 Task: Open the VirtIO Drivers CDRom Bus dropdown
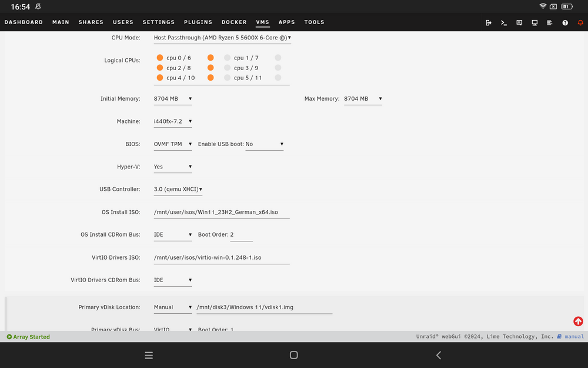173,280
